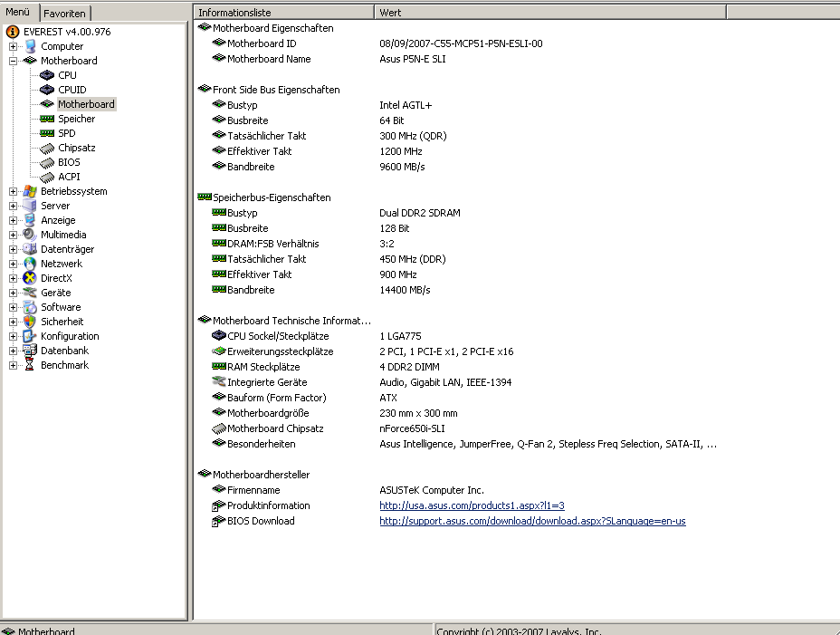Click the CPUID chip icon in the tree

click(x=47, y=90)
